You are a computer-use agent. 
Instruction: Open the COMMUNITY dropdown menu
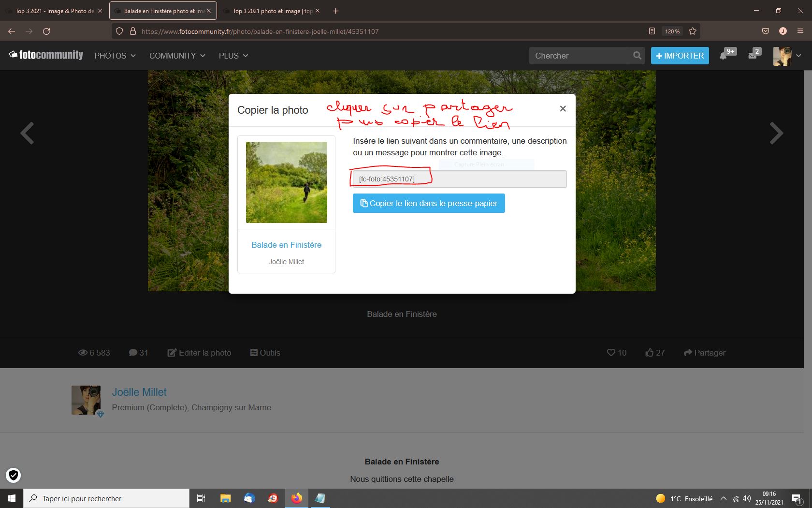(x=177, y=56)
